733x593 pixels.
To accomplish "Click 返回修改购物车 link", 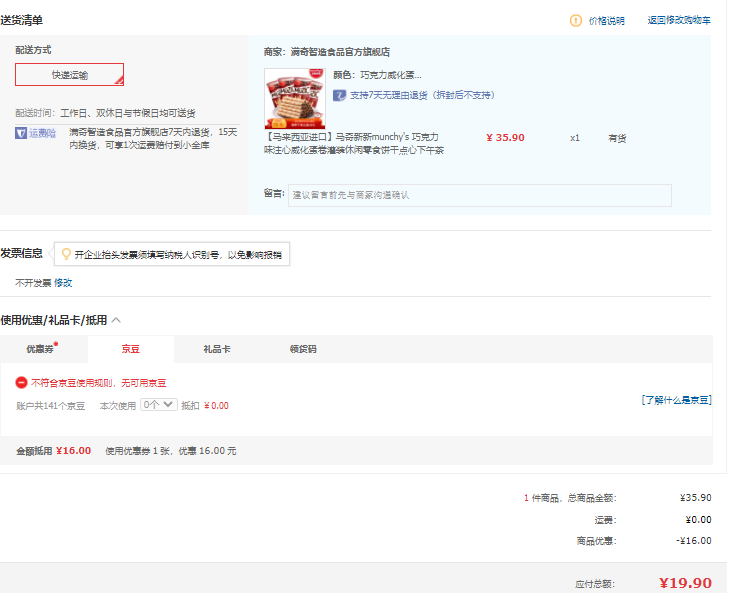I will [679, 20].
